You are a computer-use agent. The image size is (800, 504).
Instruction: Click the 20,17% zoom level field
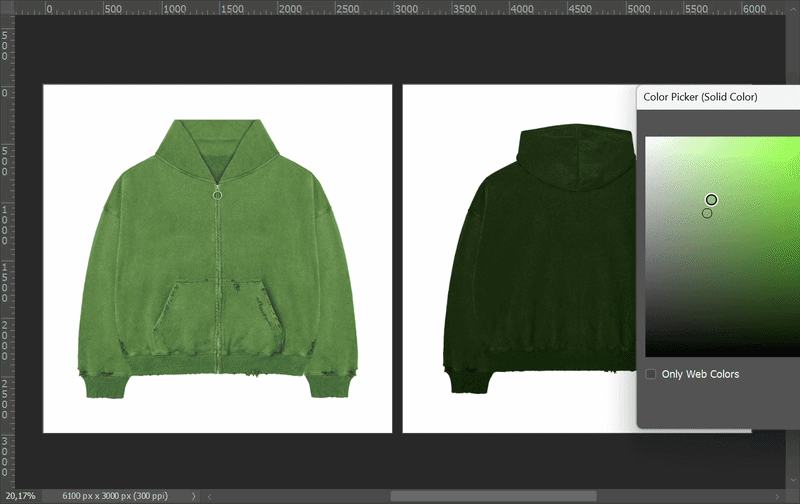pyautogui.click(x=20, y=496)
